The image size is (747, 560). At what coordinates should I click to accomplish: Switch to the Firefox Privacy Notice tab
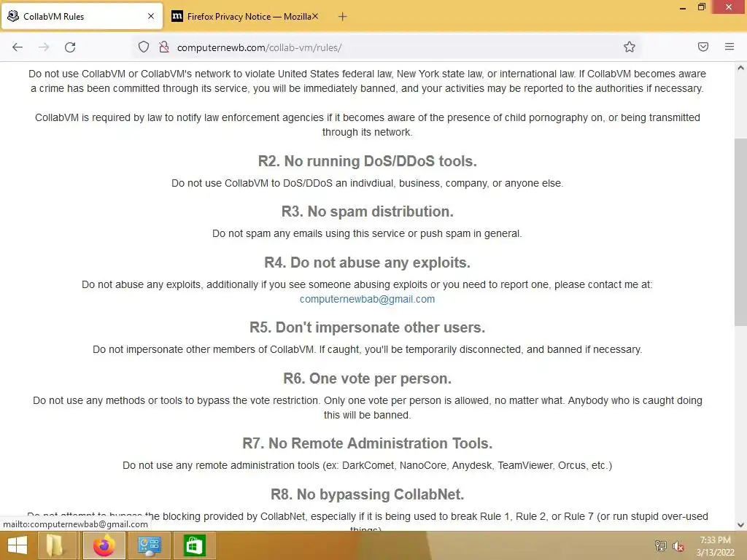tap(245, 16)
